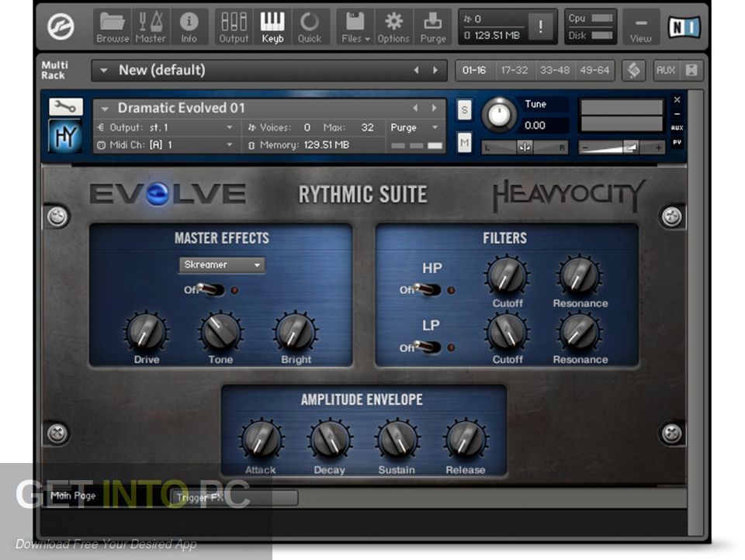Toggle the Master Effects on/off switch

point(210,289)
